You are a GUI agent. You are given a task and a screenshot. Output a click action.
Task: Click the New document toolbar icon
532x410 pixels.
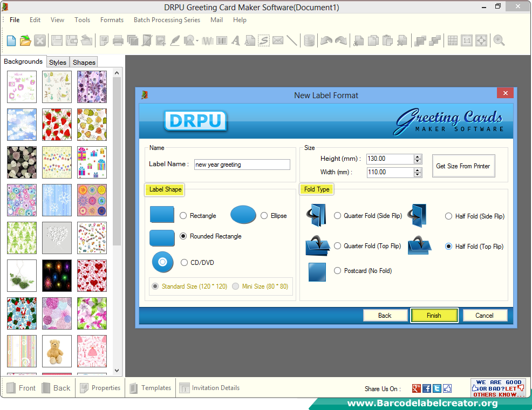(11, 40)
